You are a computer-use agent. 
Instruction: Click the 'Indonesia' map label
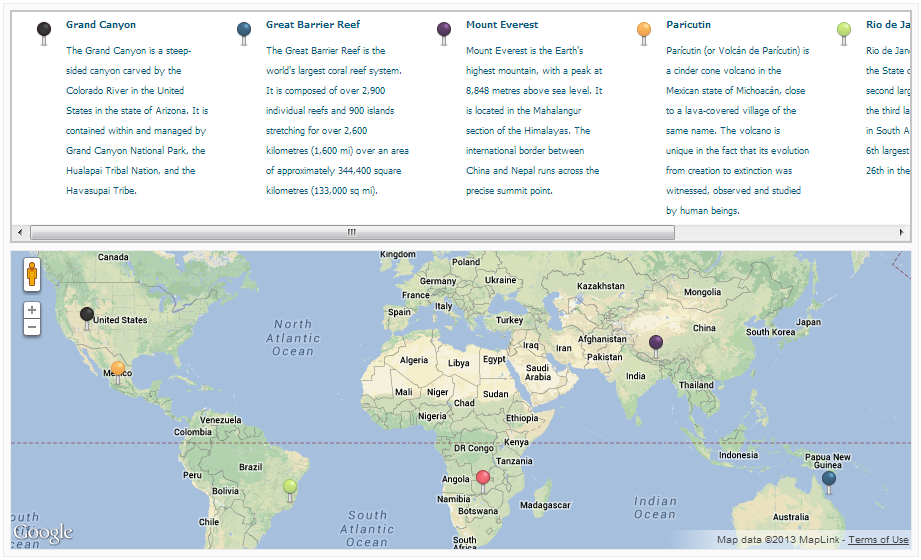[x=738, y=455]
